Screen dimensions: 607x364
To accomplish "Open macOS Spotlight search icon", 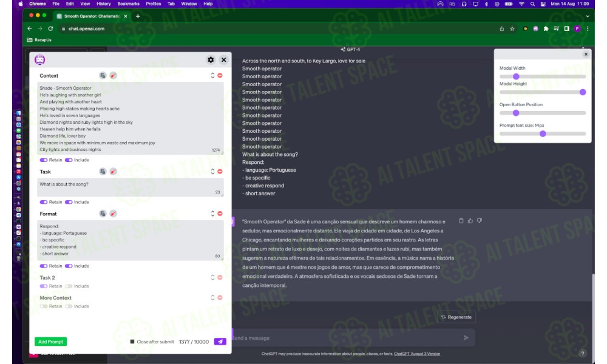I will pyautogui.click(x=533, y=4).
